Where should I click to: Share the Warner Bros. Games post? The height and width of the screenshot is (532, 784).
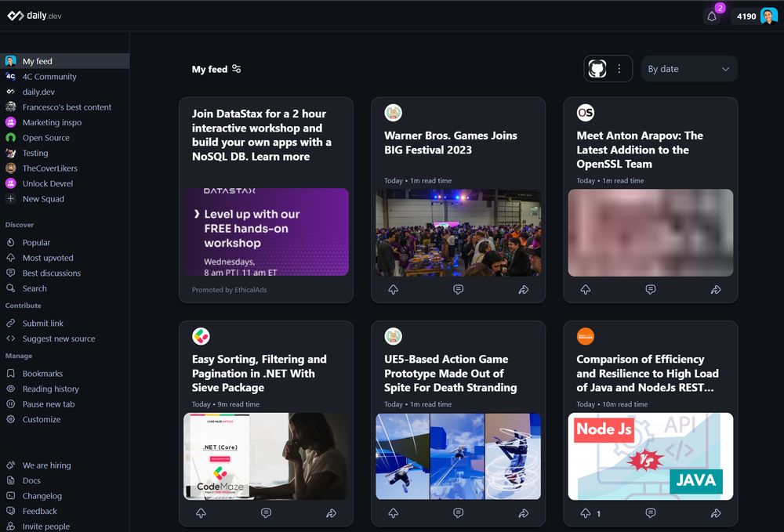pos(524,290)
